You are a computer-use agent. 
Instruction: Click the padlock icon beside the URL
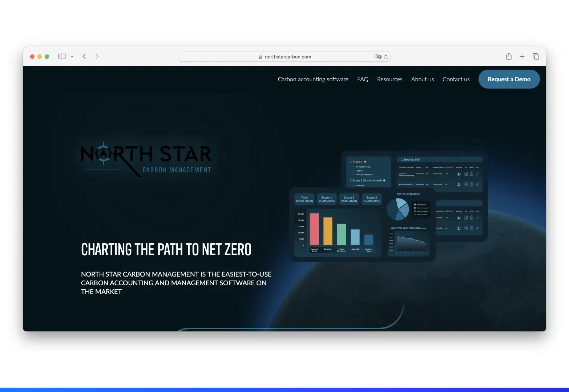(x=261, y=57)
